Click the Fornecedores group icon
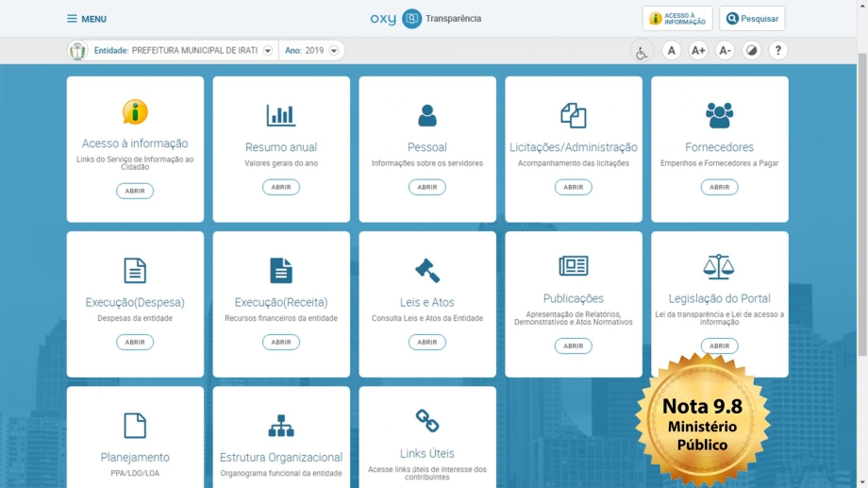The height and width of the screenshot is (488, 868). (719, 115)
